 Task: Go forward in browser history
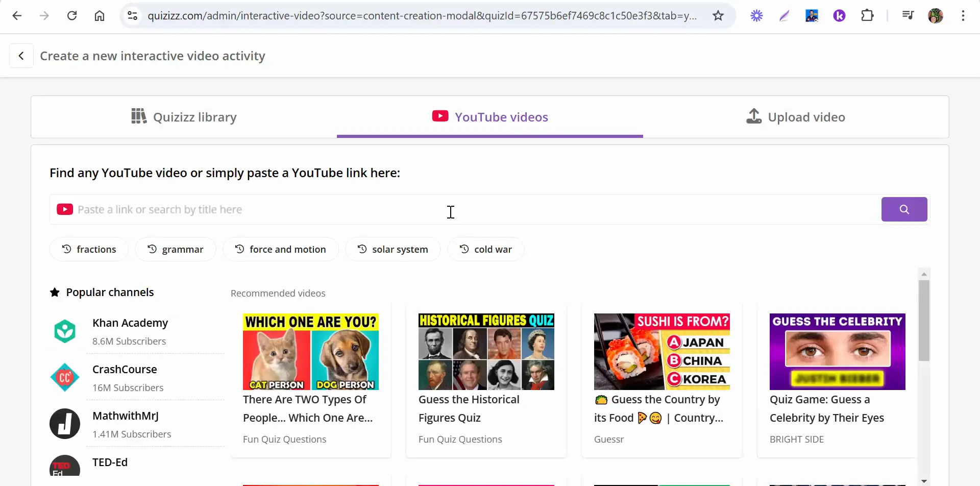click(44, 16)
